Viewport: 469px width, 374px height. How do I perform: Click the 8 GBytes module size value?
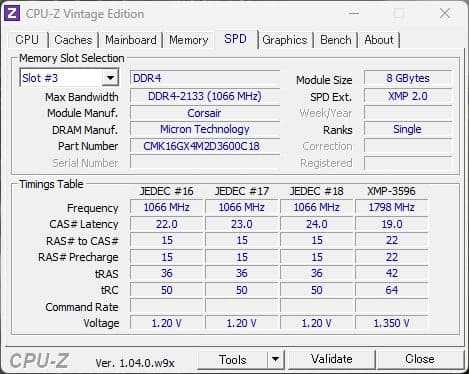click(x=408, y=78)
